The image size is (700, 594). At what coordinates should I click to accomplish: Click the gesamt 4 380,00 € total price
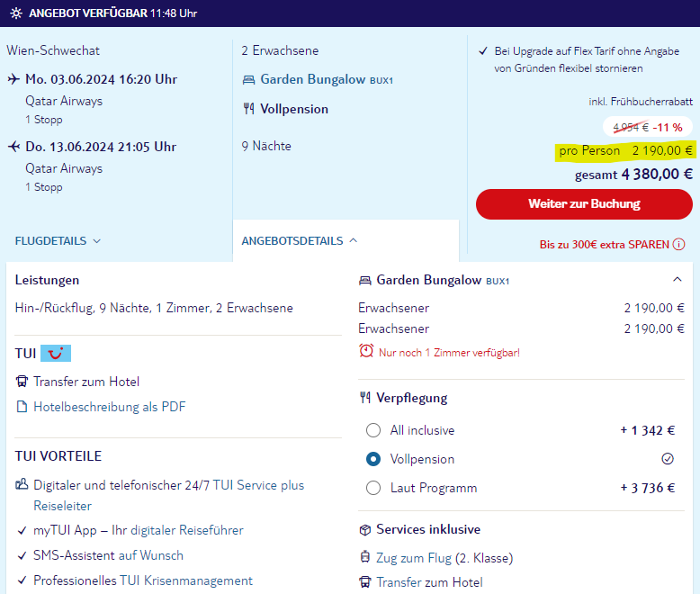pyautogui.click(x=633, y=175)
